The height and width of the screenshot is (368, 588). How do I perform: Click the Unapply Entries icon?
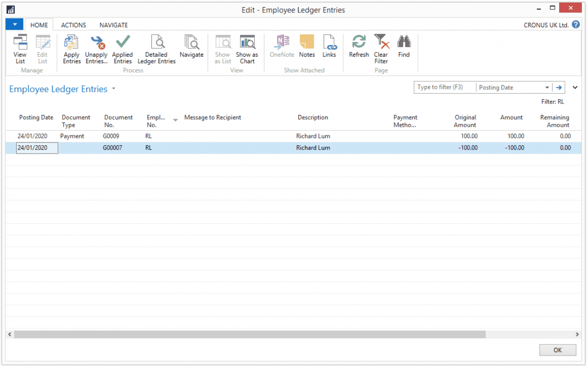point(96,49)
